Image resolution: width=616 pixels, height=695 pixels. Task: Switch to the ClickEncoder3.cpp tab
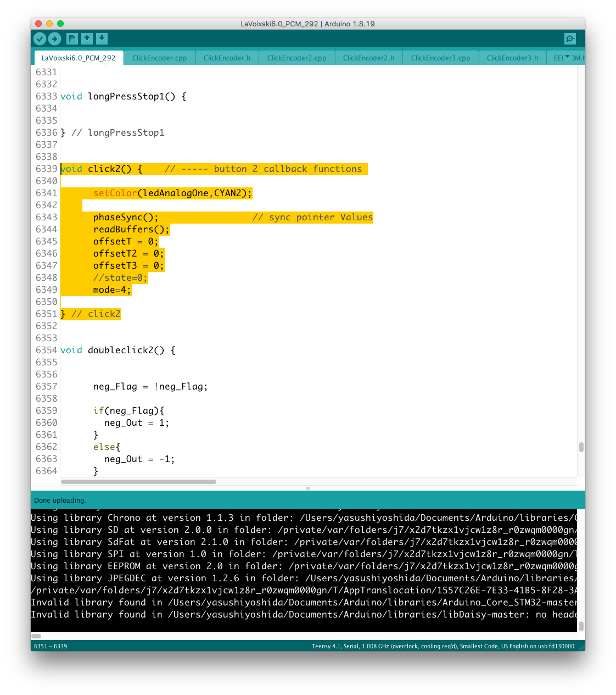click(440, 58)
